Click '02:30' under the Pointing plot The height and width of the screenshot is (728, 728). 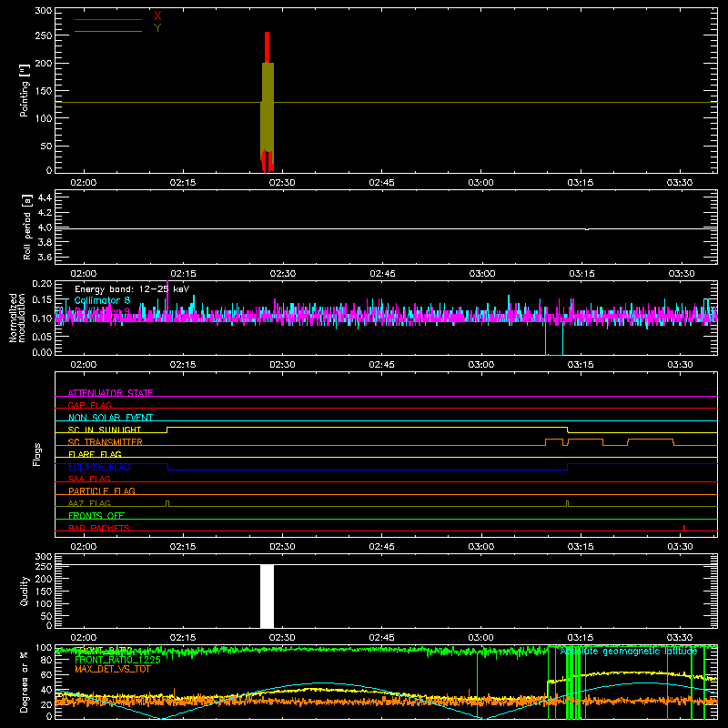click(x=282, y=183)
